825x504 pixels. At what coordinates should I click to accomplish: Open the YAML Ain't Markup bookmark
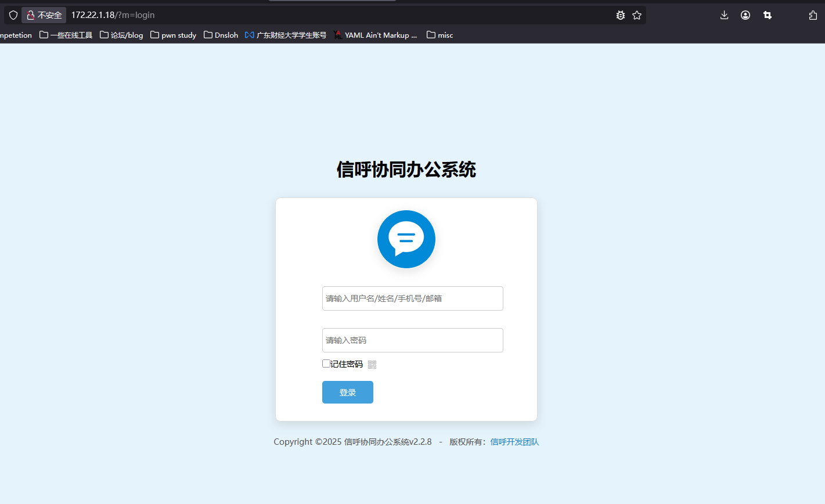375,35
